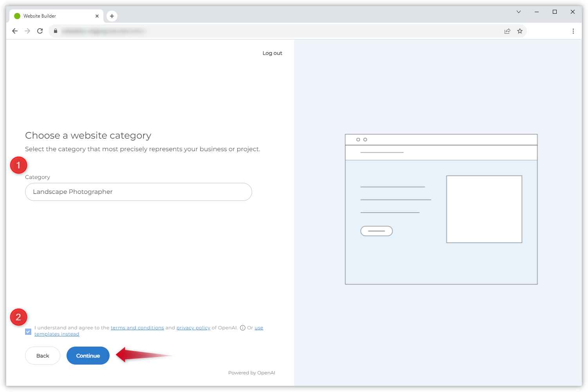This screenshot has height=392, width=588.
Task: Toggle the terms agreement checkbox
Action: [28, 332]
